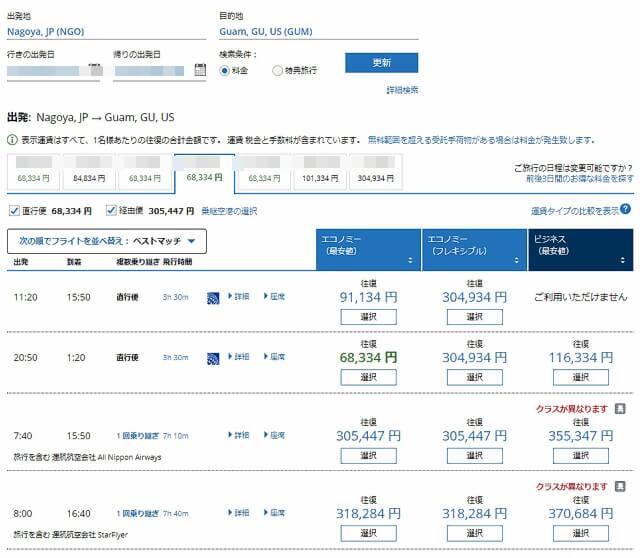The height and width of the screenshot is (558, 640).
Task: Click the Nagoya, JP (NGO) origin field
Action: tap(100, 31)
